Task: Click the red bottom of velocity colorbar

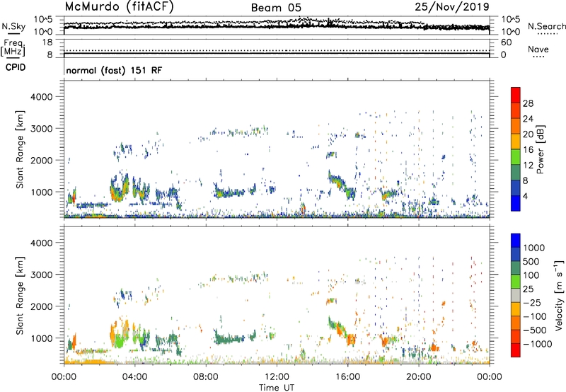Action: pyautogui.click(x=516, y=350)
